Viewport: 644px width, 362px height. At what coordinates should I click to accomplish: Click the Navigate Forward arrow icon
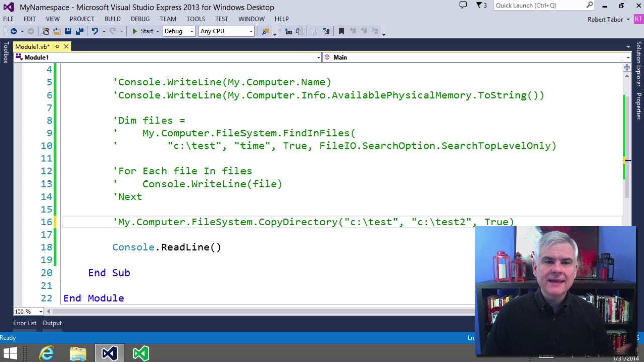pos(31,31)
